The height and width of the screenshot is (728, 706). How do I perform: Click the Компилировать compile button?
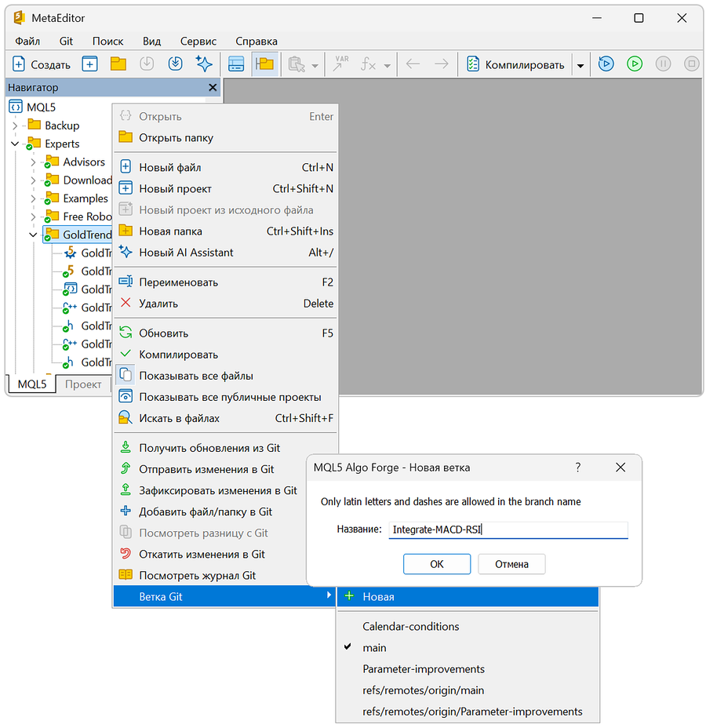pyautogui.click(x=515, y=64)
